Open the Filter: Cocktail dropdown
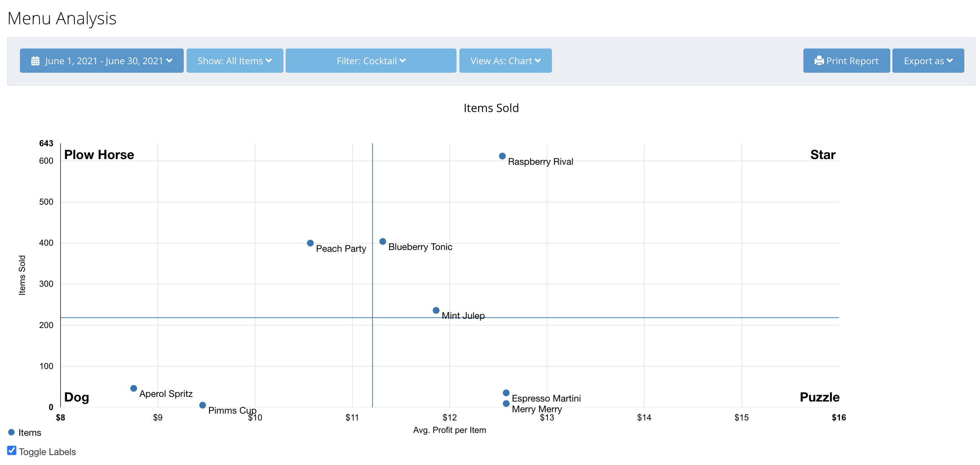This screenshot has height=465, width=980. click(371, 61)
